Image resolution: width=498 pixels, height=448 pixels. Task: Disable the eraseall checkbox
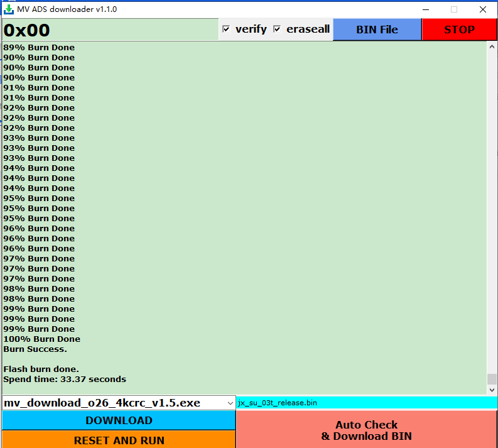(277, 29)
